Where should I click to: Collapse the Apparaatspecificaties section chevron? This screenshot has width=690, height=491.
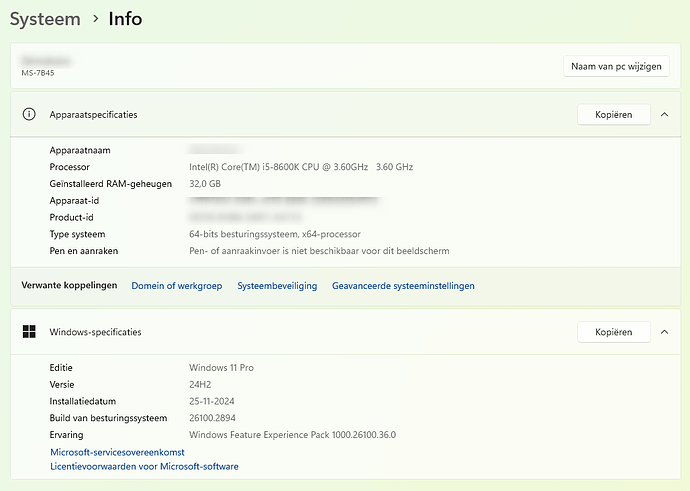pos(664,114)
